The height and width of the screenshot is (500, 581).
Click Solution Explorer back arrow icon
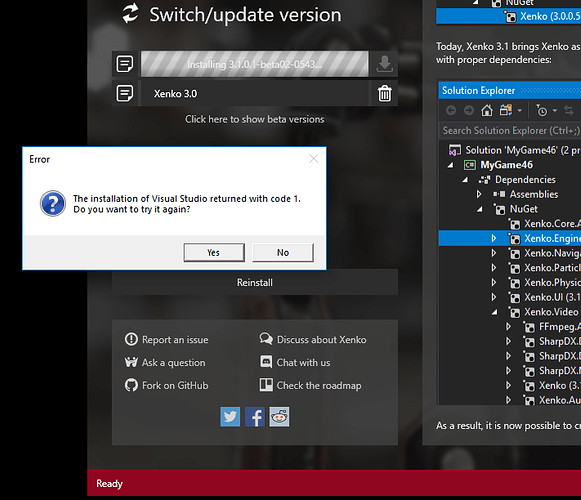click(451, 110)
